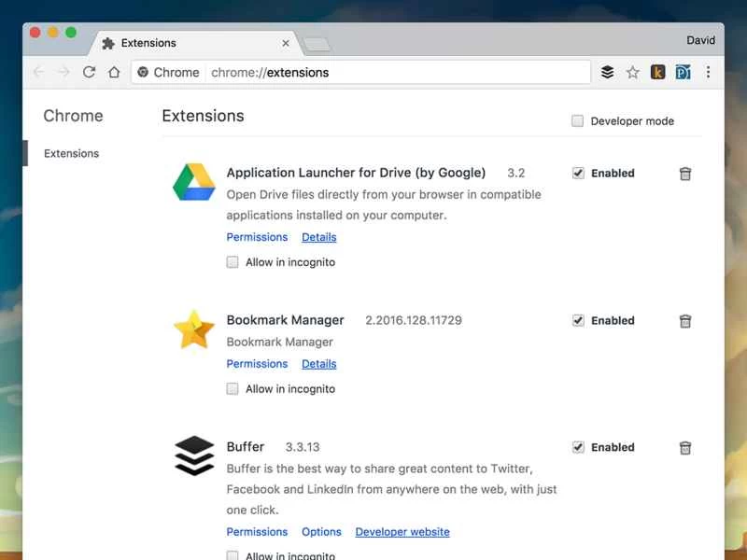Screen dimensions: 747x560
Task: Delete Bookmark Manager via its trash icon
Action: (684, 320)
